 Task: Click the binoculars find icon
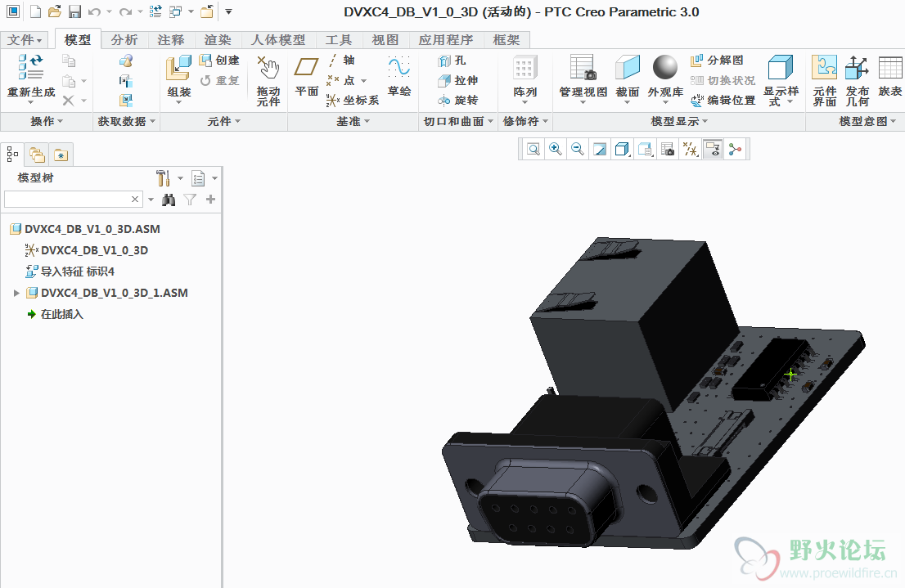(x=169, y=200)
